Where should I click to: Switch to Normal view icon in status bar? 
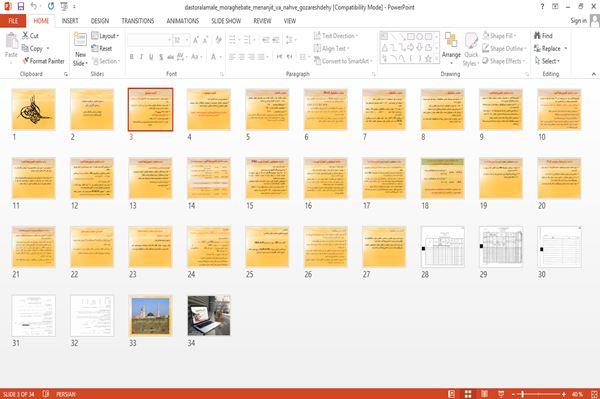452,394
